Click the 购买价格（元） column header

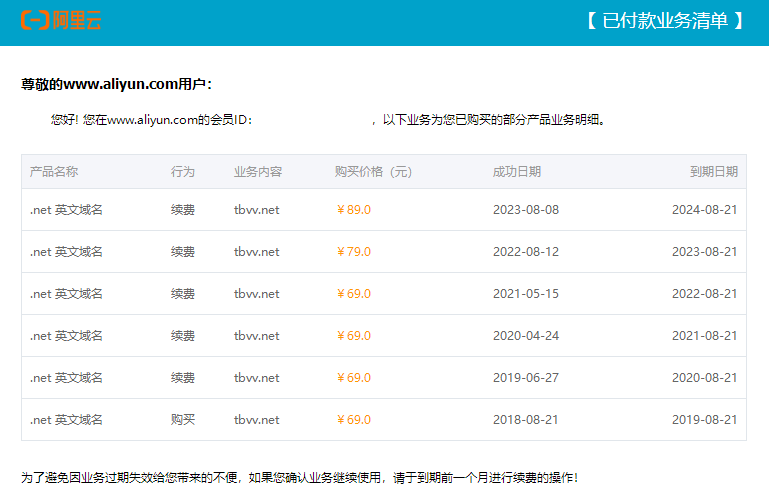pos(373,172)
